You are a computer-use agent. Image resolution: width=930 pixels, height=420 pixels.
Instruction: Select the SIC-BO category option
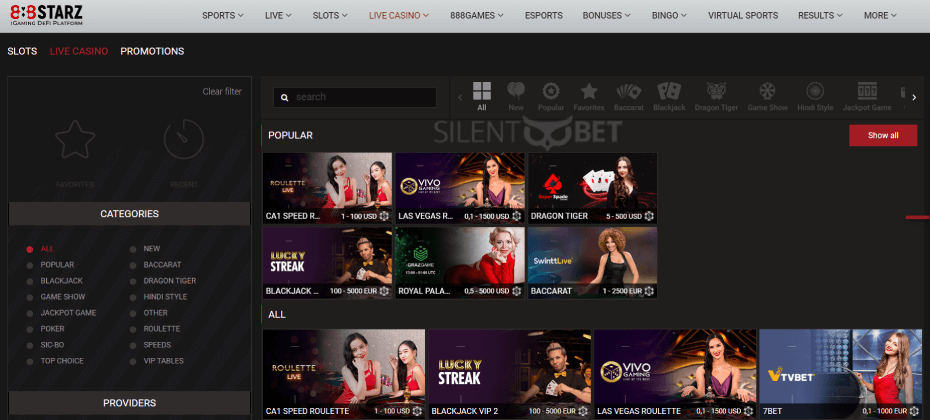(53, 345)
